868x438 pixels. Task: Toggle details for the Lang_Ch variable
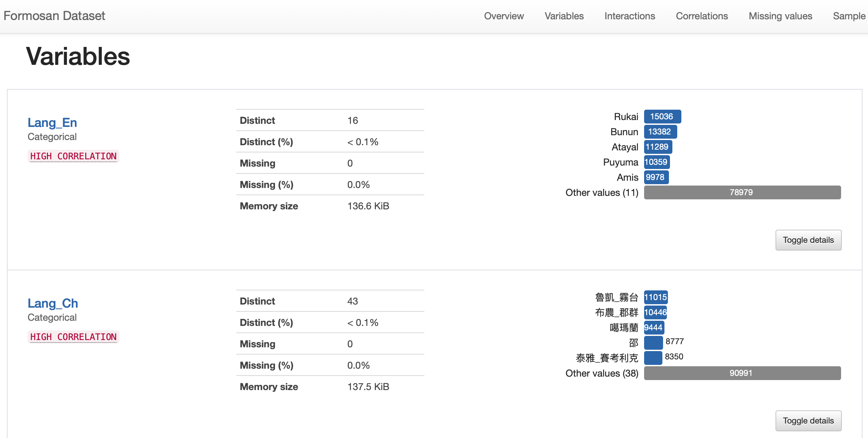pyautogui.click(x=808, y=421)
